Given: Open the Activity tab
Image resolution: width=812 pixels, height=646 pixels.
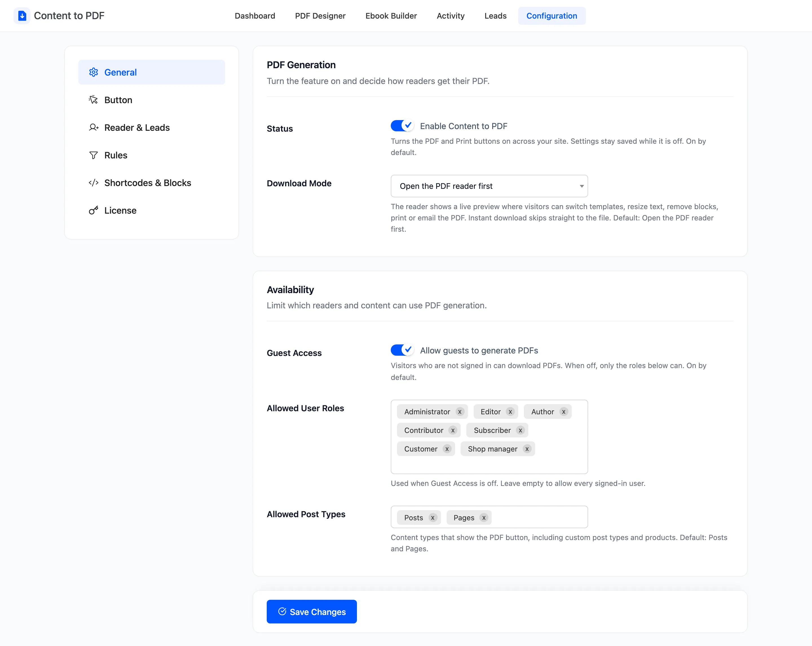Looking at the screenshot, I should (451, 16).
